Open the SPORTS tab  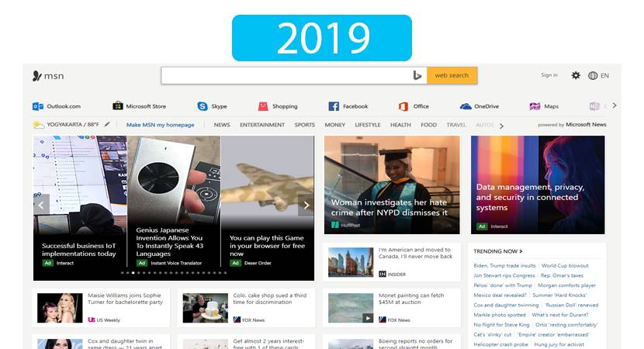(304, 124)
